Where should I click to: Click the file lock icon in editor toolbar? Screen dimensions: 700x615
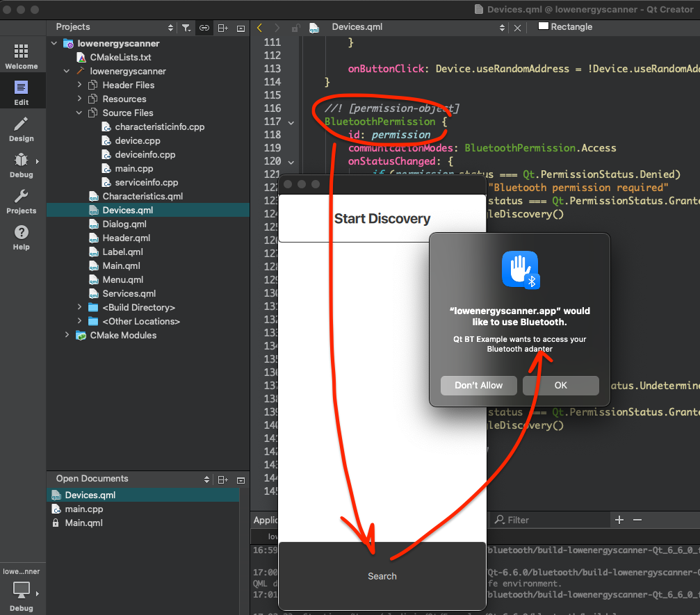pos(295,28)
